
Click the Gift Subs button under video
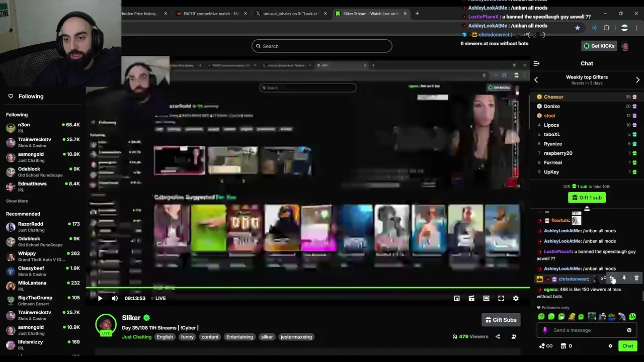(501, 320)
